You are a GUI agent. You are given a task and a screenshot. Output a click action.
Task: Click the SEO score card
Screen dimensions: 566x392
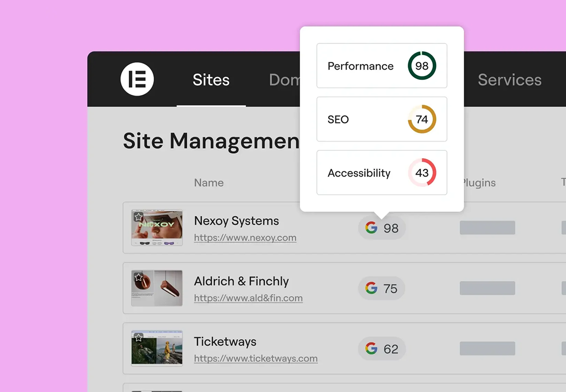[382, 119]
